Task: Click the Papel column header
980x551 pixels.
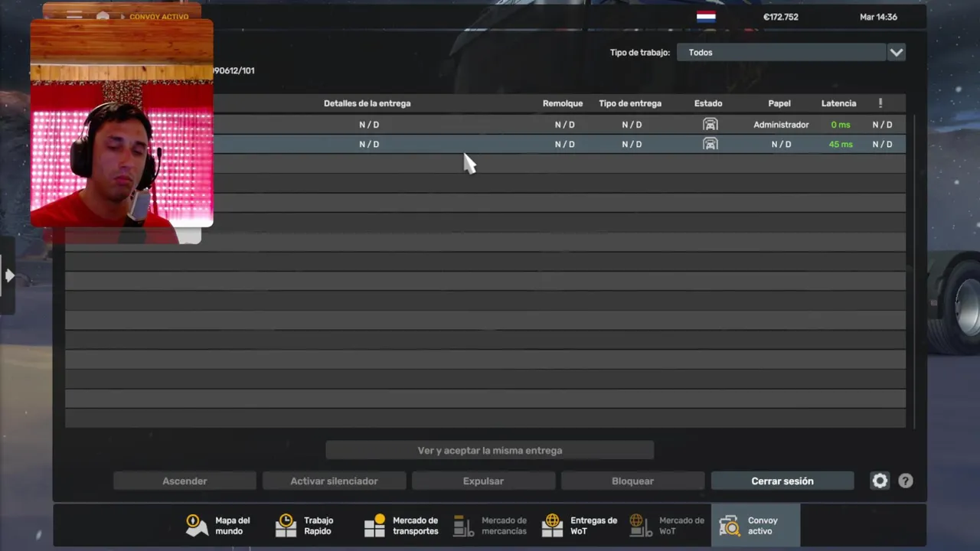Action: [x=779, y=103]
